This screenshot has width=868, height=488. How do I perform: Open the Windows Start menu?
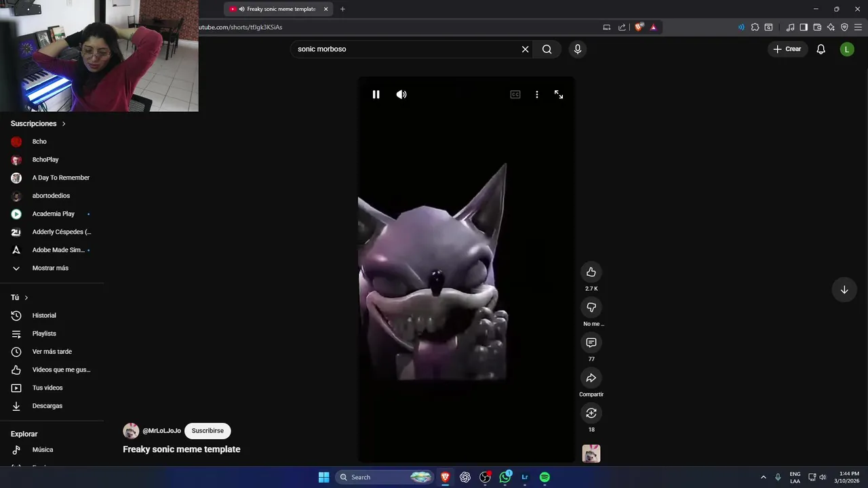tap(323, 477)
